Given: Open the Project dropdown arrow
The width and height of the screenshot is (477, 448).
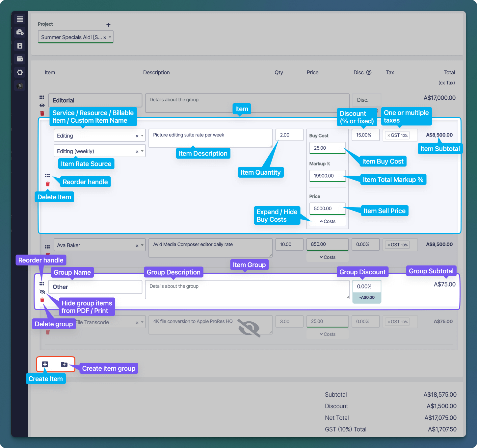Looking at the screenshot, I should [x=110, y=37].
